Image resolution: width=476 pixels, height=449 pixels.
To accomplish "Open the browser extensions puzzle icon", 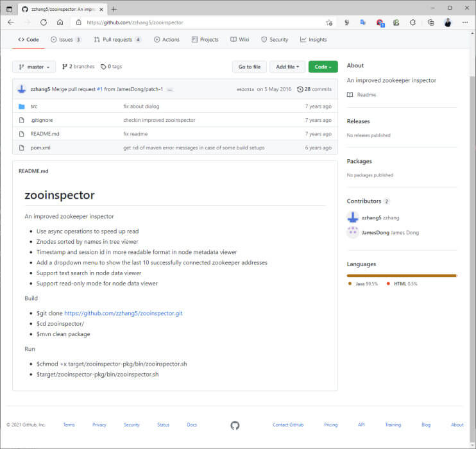I will click(x=412, y=22).
